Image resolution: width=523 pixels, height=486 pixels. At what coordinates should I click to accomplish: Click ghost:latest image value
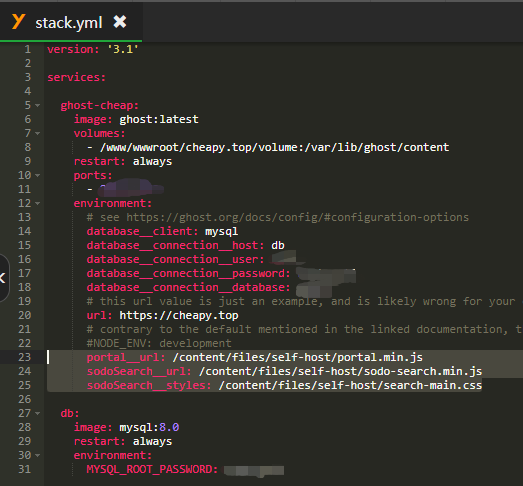pyautogui.click(x=159, y=119)
